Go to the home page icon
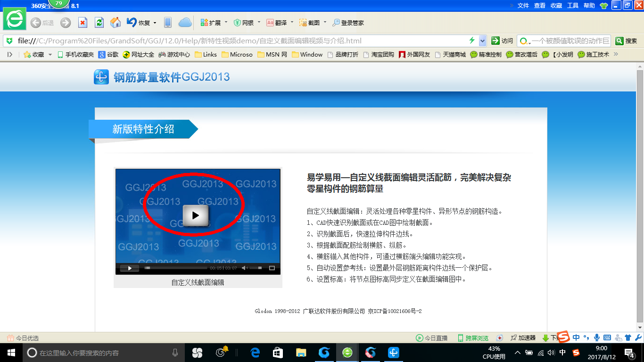Screen dimensions: 644x362 pos(116,23)
